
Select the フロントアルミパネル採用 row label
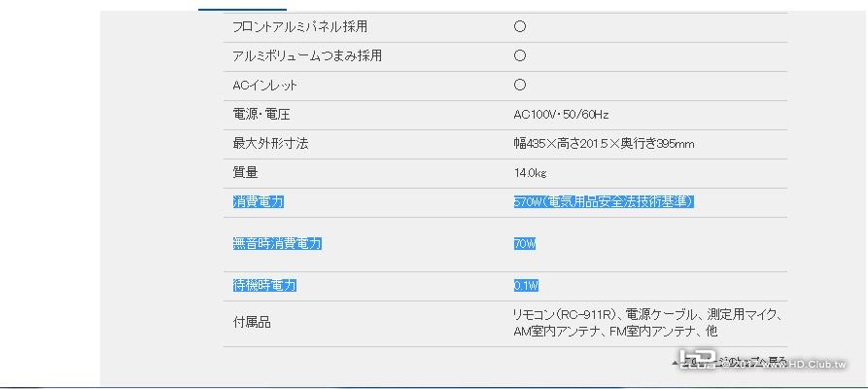(299, 27)
